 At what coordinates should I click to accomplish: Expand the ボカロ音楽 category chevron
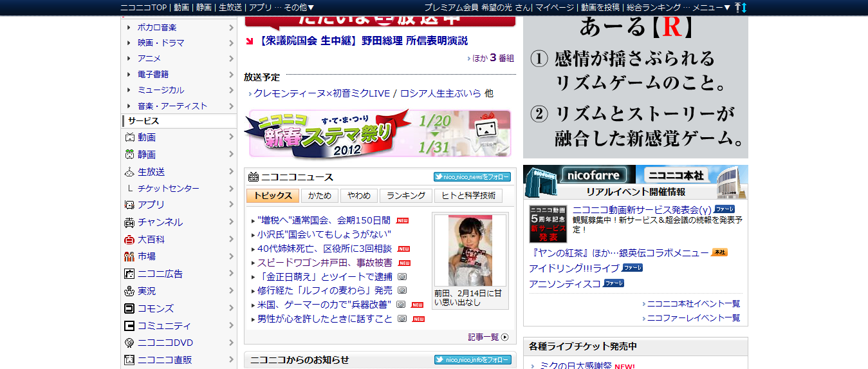point(231,27)
